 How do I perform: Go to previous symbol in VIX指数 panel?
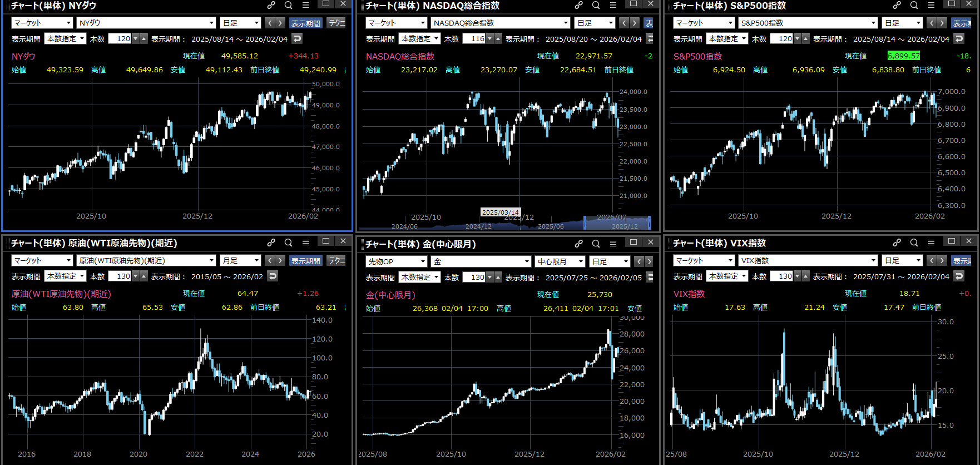coord(932,260)
